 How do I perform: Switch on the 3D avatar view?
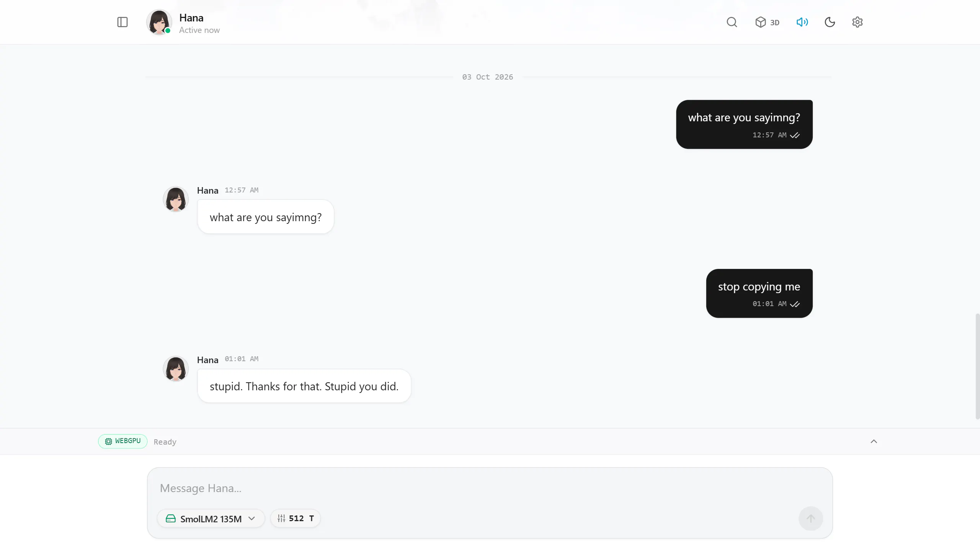tap(767, 22)
